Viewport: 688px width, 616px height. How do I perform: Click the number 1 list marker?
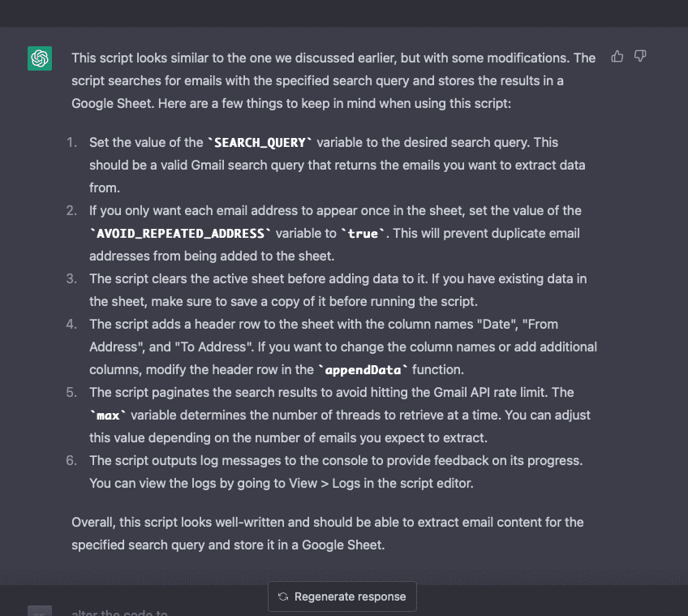(72, 143)
